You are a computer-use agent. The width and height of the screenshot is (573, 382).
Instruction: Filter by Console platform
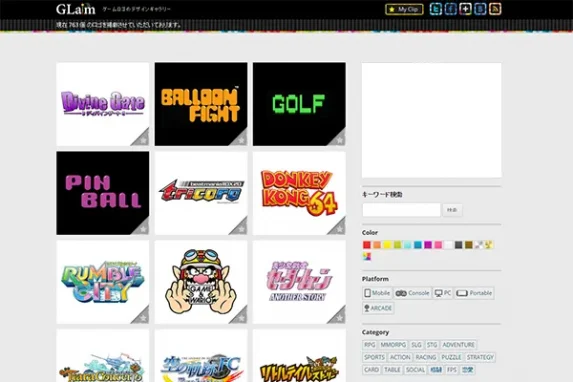coord(413,293)
